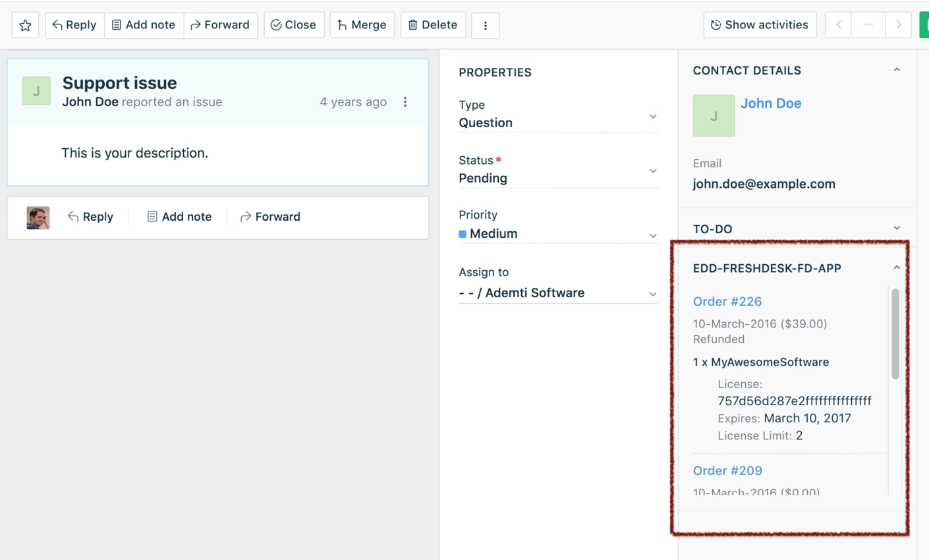Go to the next ticket arrow

click(x=899, y=25)
